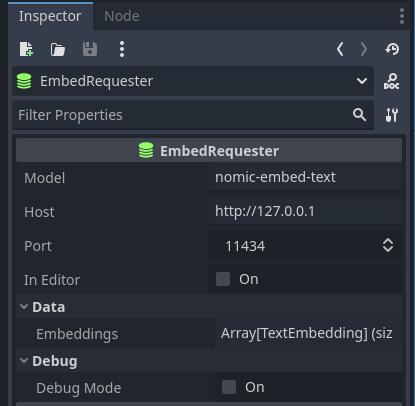This screenshot has width=415, height=406.
Task: Create a new resource with the page-plus icon
Action: pos(26,49)
